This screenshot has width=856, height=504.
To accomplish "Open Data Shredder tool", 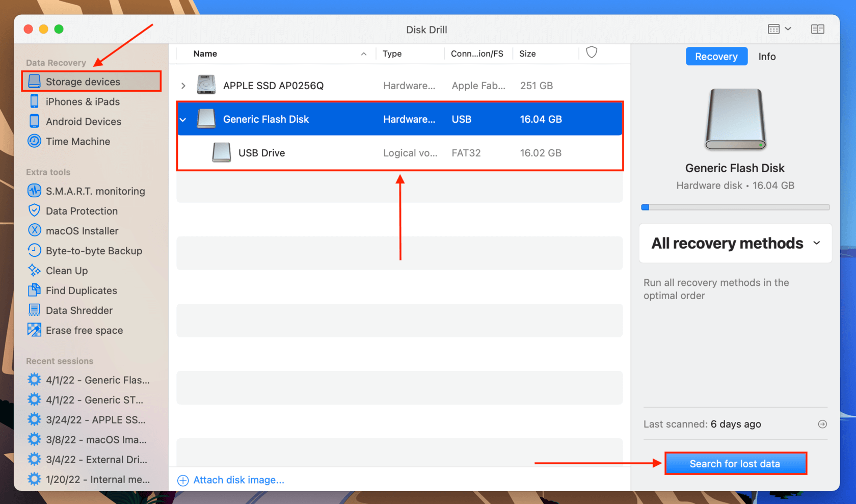I will (70, 310).
